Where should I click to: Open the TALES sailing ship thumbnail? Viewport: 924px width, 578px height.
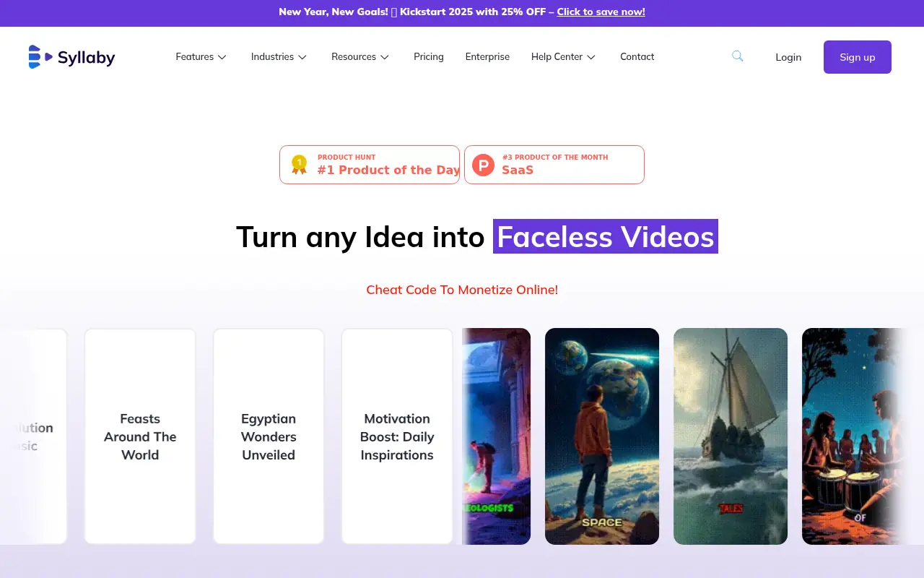tap(730, 436)
